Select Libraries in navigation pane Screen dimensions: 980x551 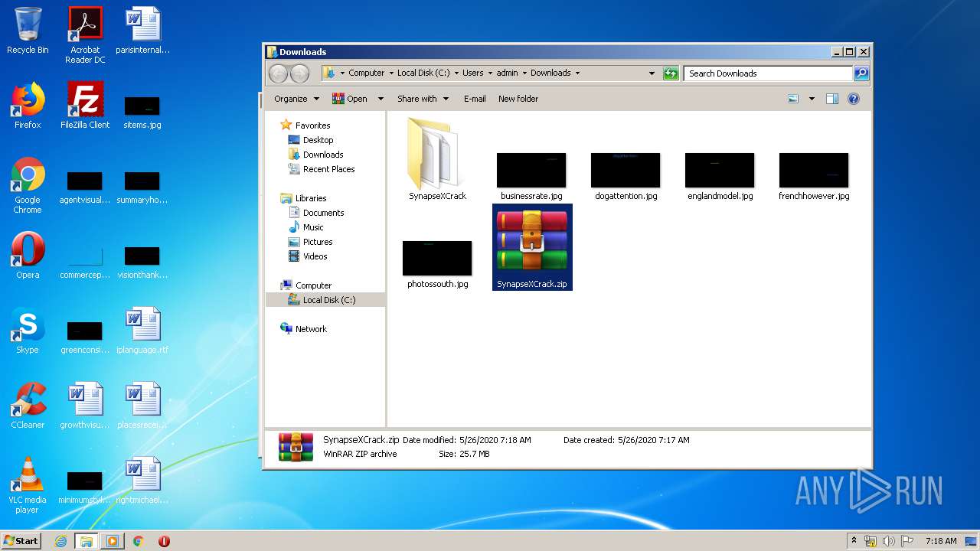[x=311, y=198]
